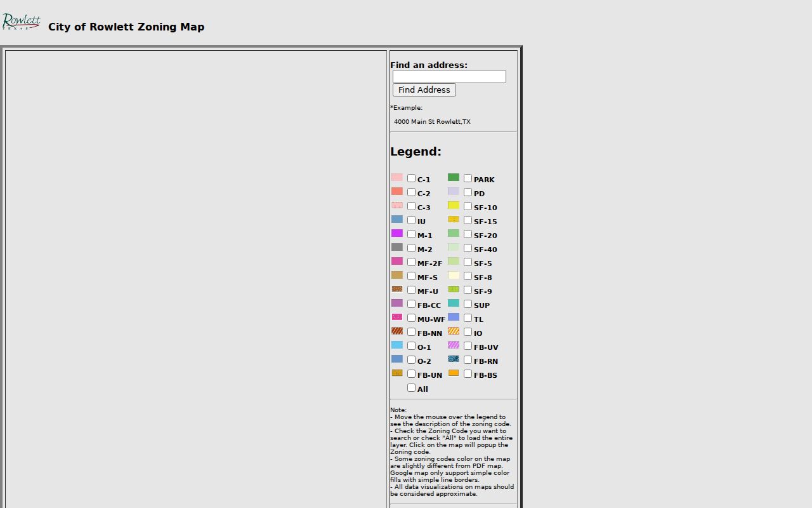Select the FB-BS checkbox
812x508 pixels.
(468, 374)
